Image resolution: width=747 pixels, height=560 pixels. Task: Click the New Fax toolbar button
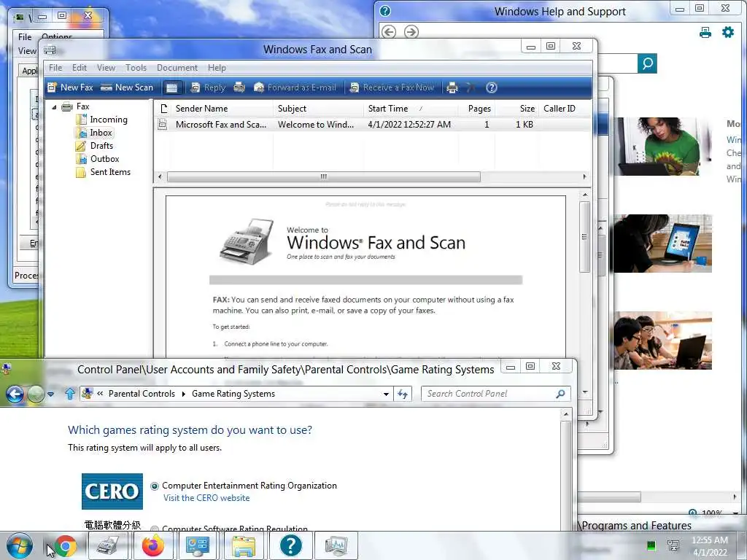click(71, 87)
